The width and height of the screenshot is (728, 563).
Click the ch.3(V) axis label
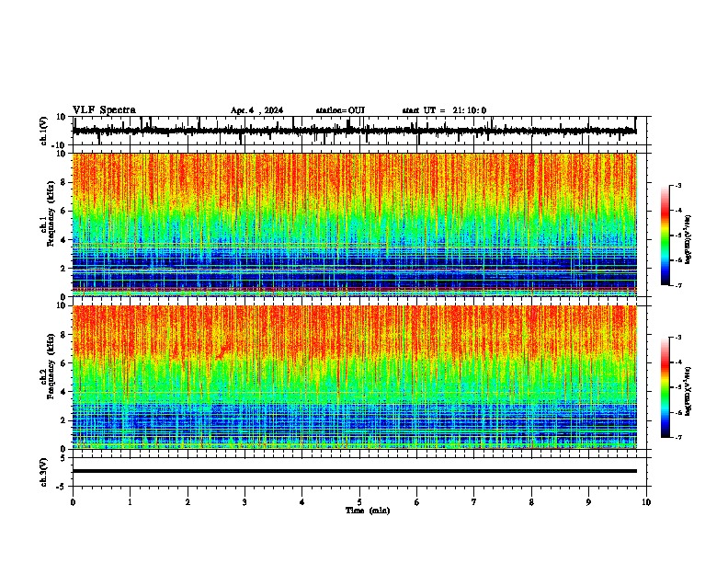tap(44, 473)
